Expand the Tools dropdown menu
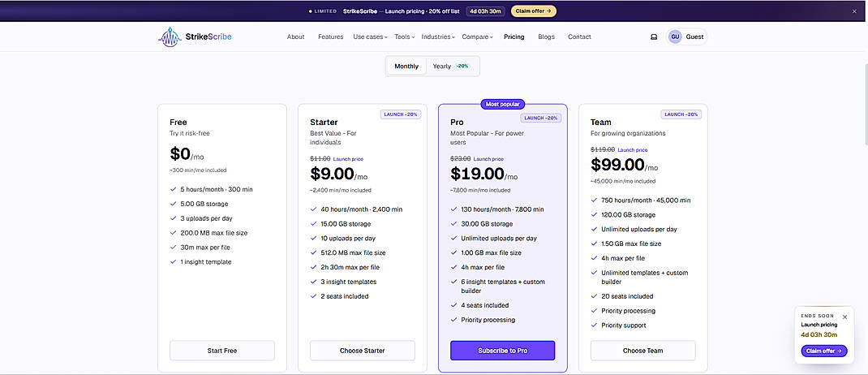Image resolution: width=868 pixels, height=375 pixels. [404, 37]
